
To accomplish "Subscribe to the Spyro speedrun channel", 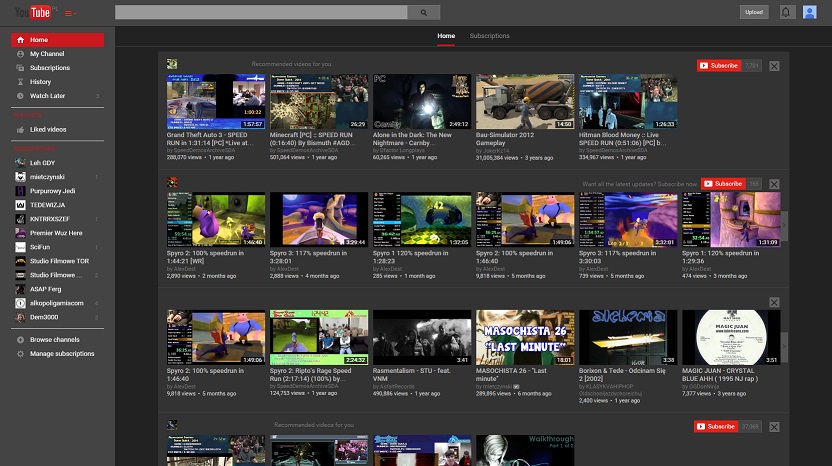I will point(723,184).
